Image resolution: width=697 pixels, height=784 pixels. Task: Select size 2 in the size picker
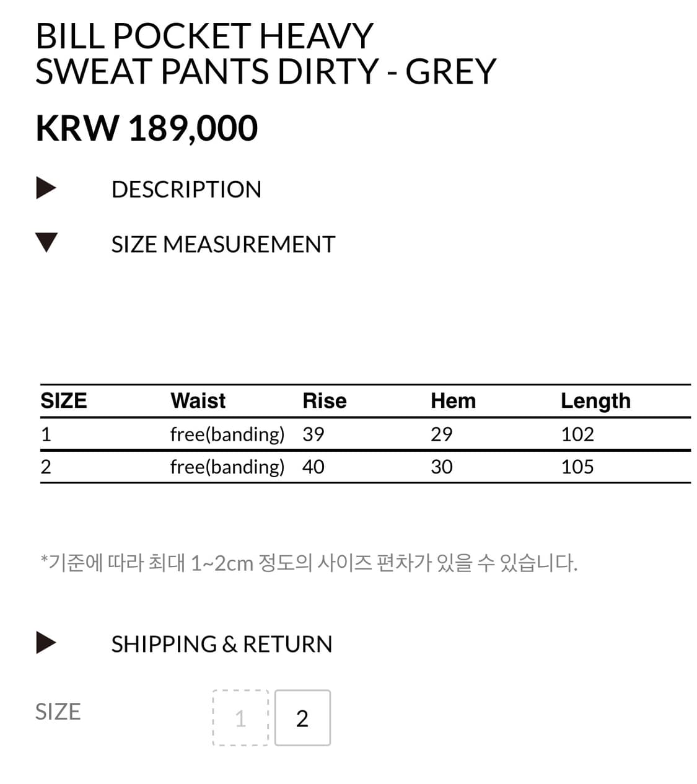point(302,717)
